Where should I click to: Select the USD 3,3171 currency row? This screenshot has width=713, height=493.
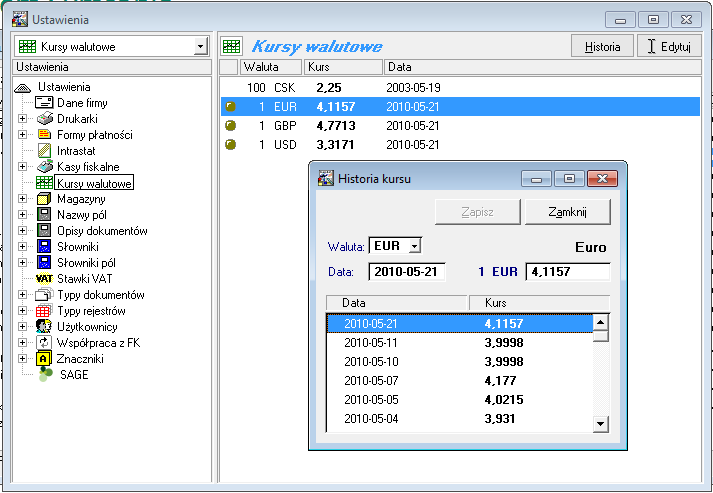pos(460,145)
